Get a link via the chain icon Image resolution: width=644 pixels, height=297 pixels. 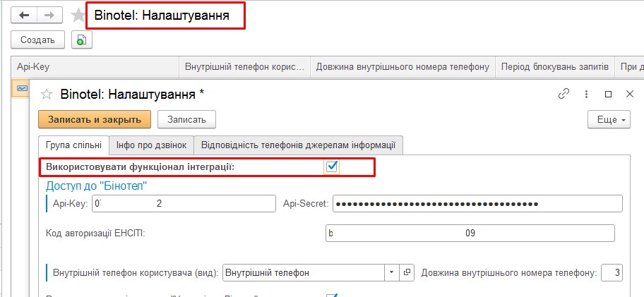[563, 94]
